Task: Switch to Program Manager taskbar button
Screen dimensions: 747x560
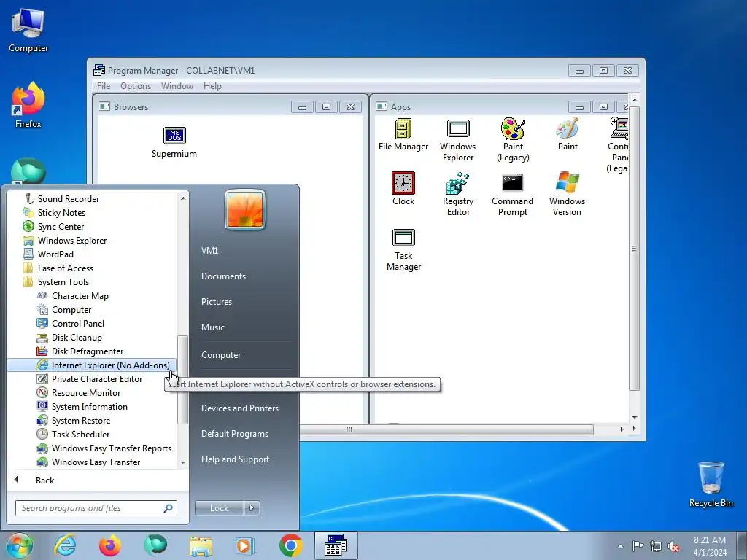Action: point(336,545)
